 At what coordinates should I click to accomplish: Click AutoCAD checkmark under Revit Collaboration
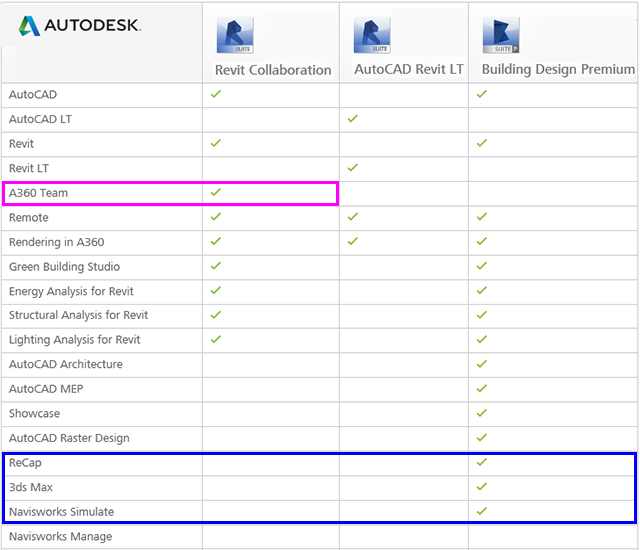point(216,94)
